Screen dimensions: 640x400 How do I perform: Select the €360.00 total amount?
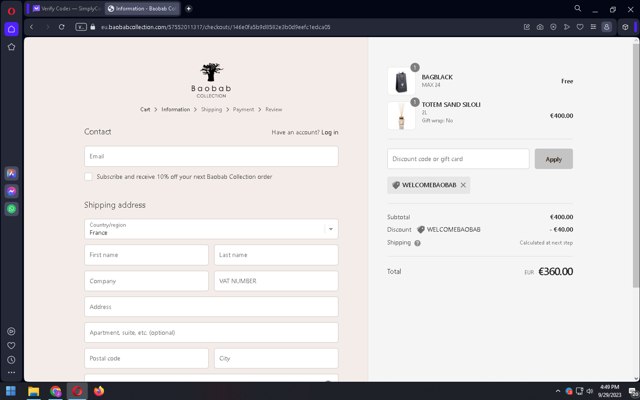[555, 271]
